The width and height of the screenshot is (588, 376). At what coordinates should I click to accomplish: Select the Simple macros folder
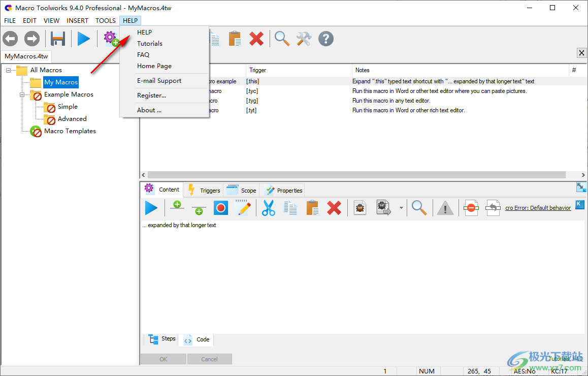(x=68, y=107)
